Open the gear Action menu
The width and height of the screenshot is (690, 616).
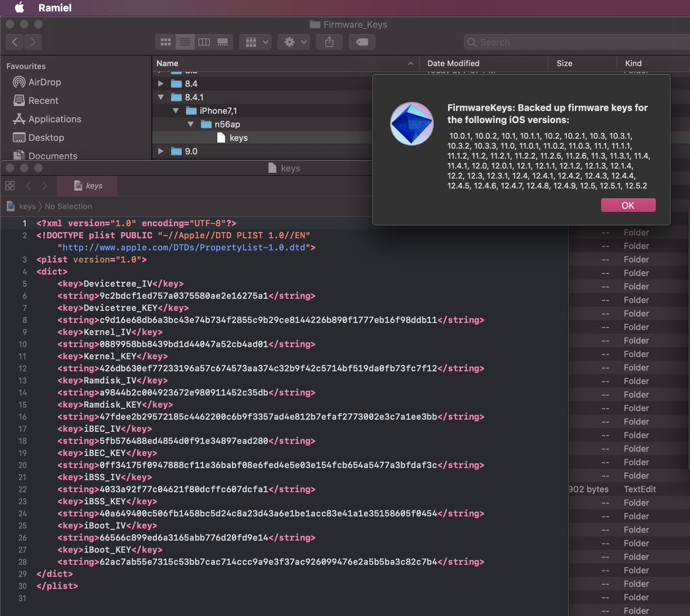click(295, 42)
